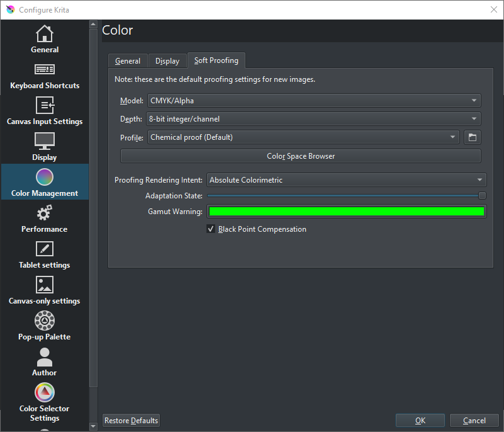The height and width of the screenshot is (432, 504).
Task: Expand the Model dropdown
Action: coord(314,101)
